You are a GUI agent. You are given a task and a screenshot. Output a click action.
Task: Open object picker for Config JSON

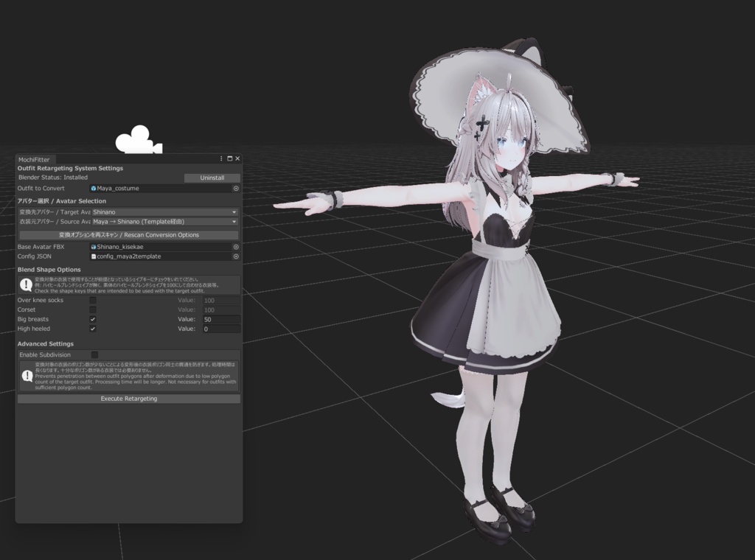point(236,256)
